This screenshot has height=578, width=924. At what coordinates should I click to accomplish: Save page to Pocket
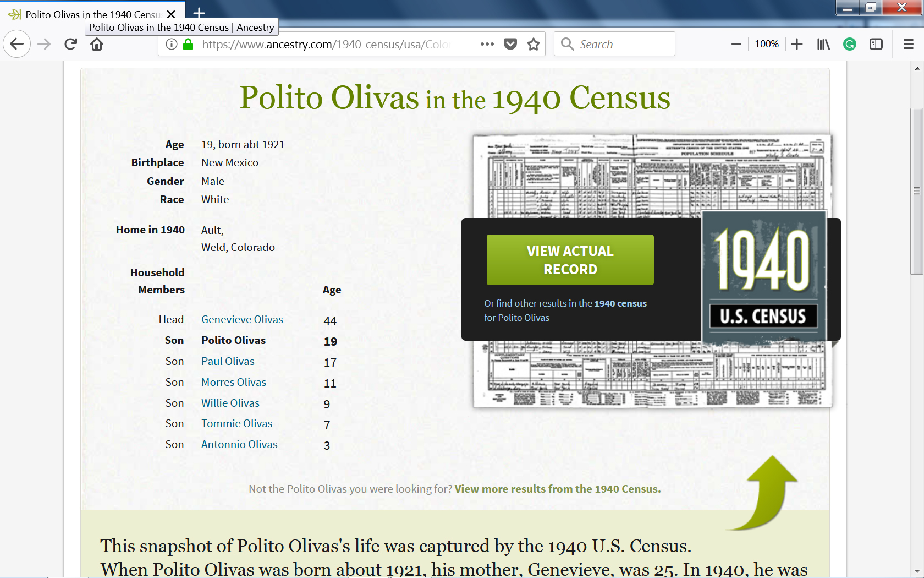[510, 44]
